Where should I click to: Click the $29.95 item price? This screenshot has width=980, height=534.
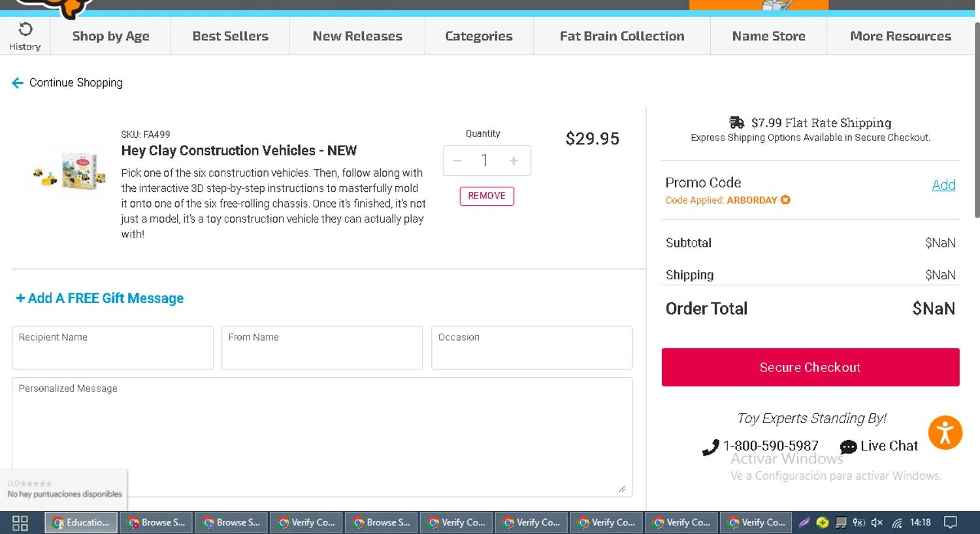point(593,138)
